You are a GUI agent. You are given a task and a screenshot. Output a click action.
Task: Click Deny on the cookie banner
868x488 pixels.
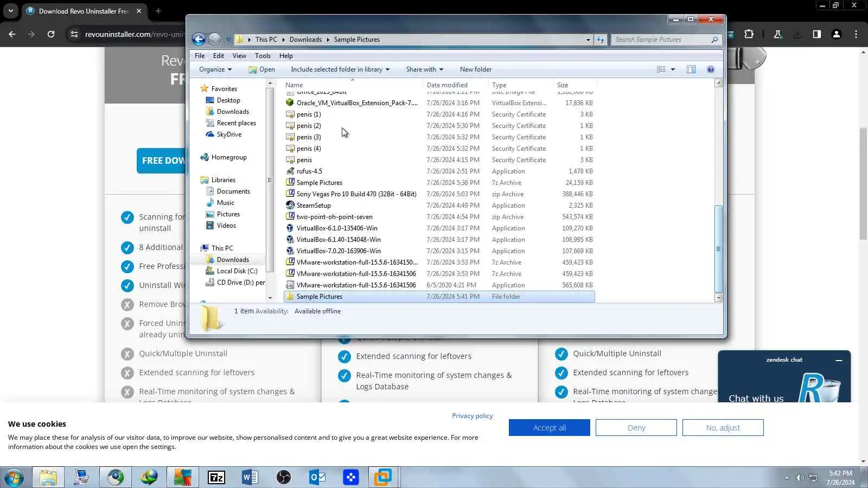point(636,428)
